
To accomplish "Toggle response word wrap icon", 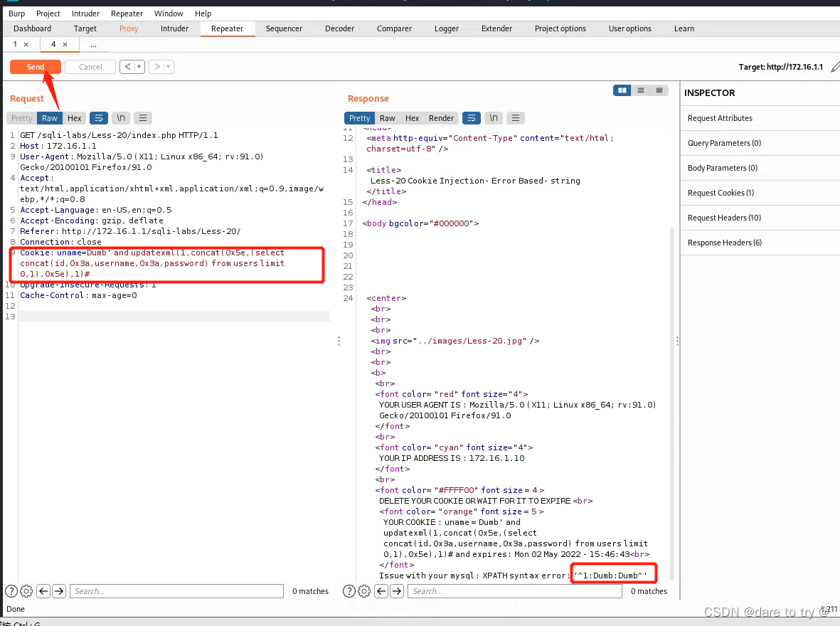I will [x=471, y=118].
